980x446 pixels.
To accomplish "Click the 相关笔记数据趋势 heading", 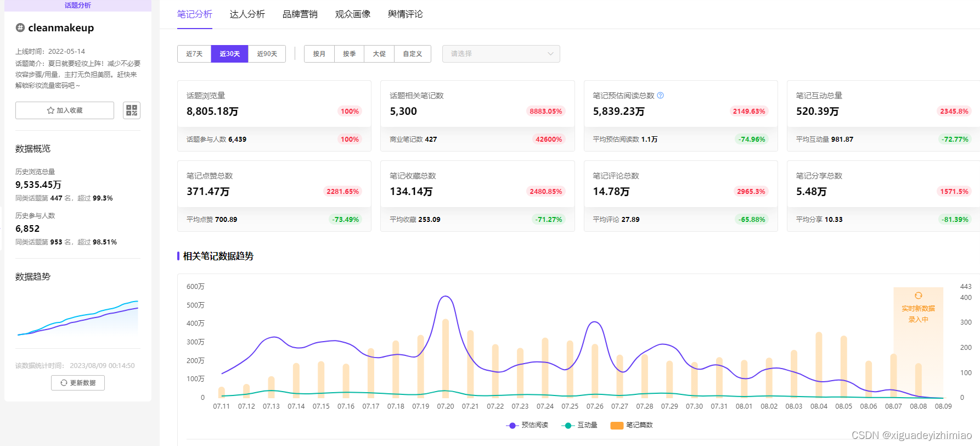I will (218, 256).
